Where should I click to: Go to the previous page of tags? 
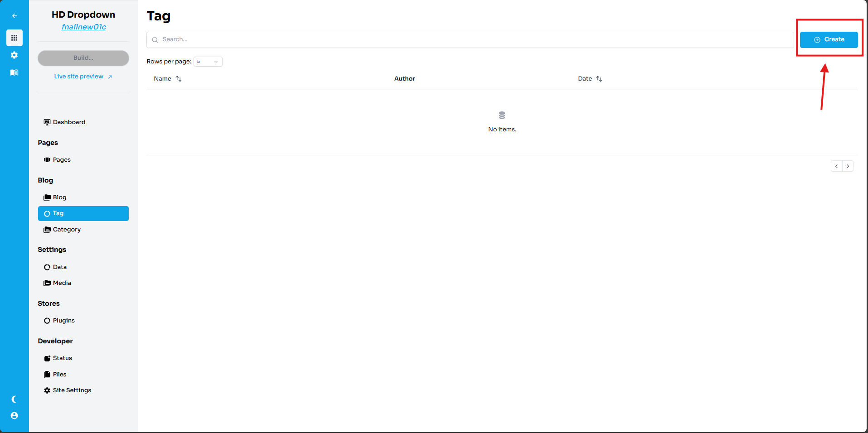[836, 166]
